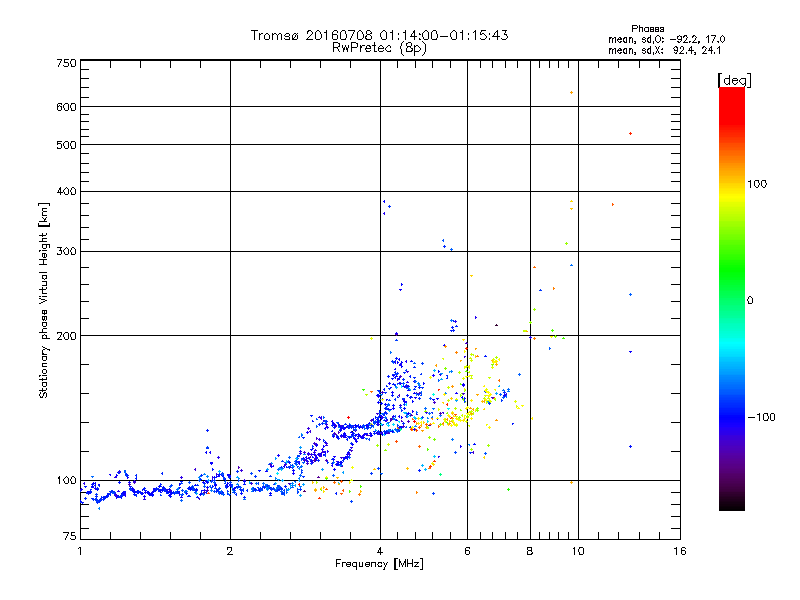Click the colorbar tick label '100'
The height and width of the screenshot is (600, 800).
point(757,184)
